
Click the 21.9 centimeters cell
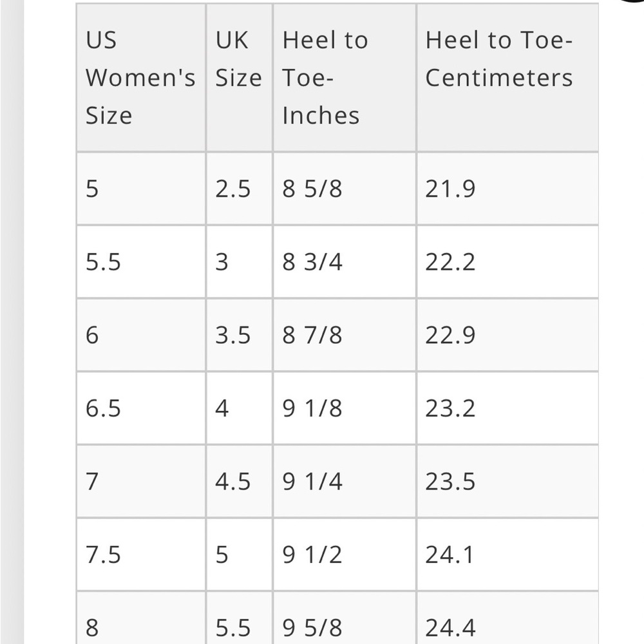450,189
